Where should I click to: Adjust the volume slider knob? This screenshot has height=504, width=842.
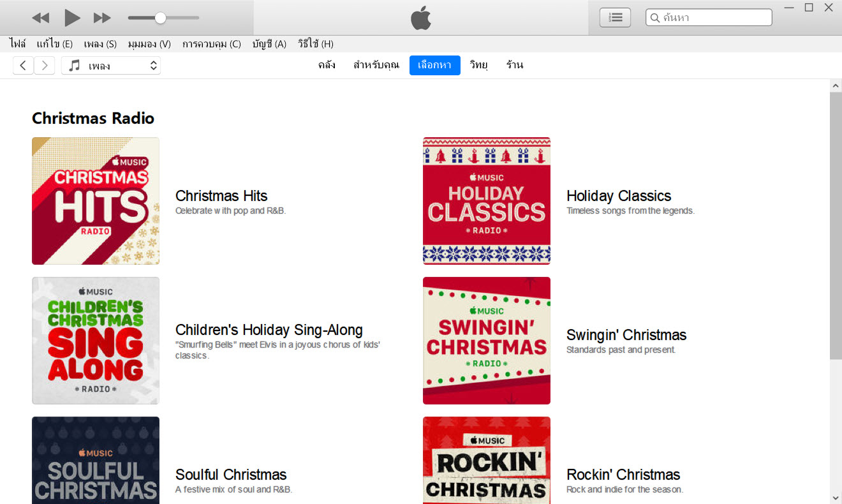coord(161,18)
